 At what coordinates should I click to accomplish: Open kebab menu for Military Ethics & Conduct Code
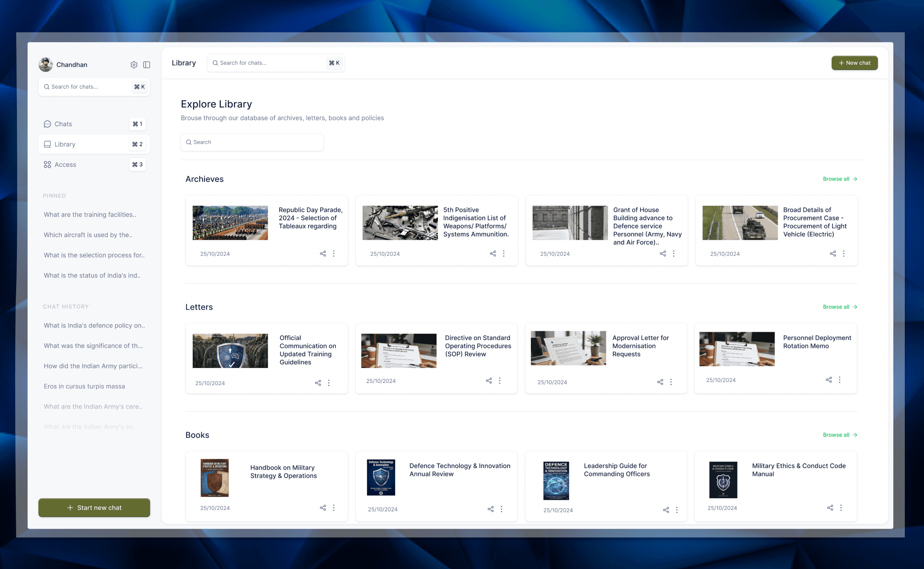pyautogui.click(x=841, y=508)
